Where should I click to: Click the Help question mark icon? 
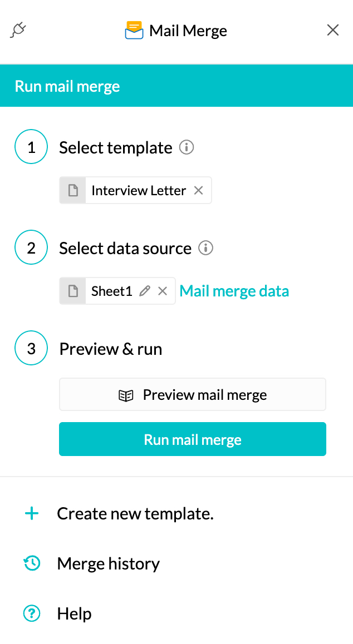(32, 613)
